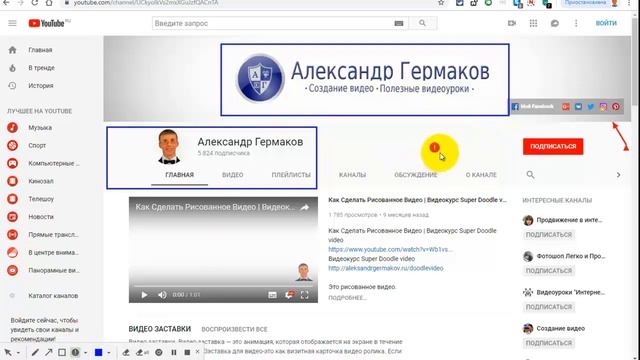Expand channel tabs with right chevron
640x360 pixels.
click(x=618, y=175)
